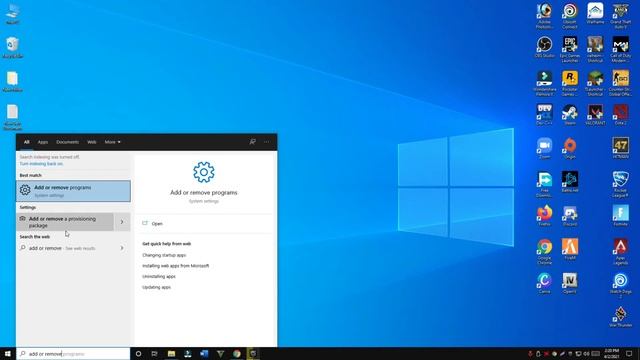Select the Warframe desktop icon
The width and height of the screenshot is (640, 360).
point(595,13)
